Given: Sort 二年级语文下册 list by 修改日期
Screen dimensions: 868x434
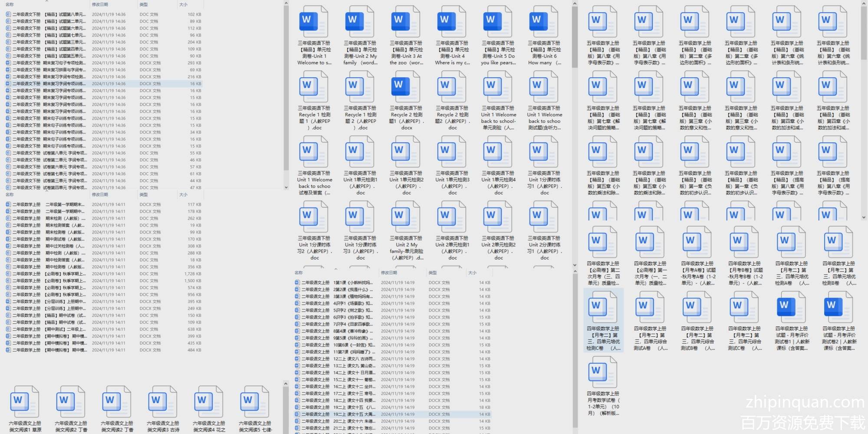Looking at the screenshot, I should tap(100, 4).
